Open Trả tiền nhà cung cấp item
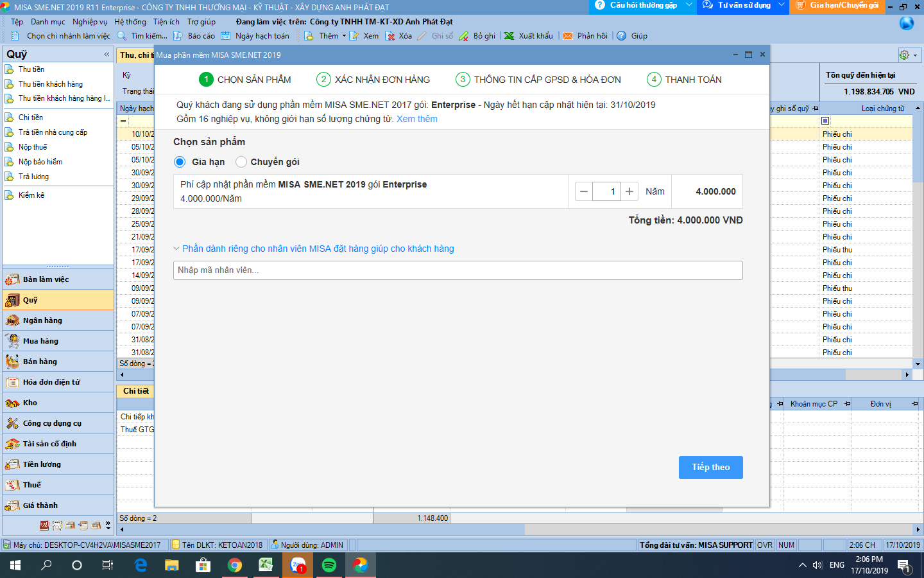Screen dimensions: 924x578 coord(53,132)
